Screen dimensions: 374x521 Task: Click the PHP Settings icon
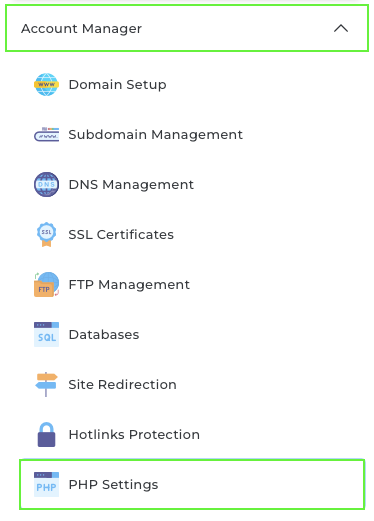pos(46,484)
